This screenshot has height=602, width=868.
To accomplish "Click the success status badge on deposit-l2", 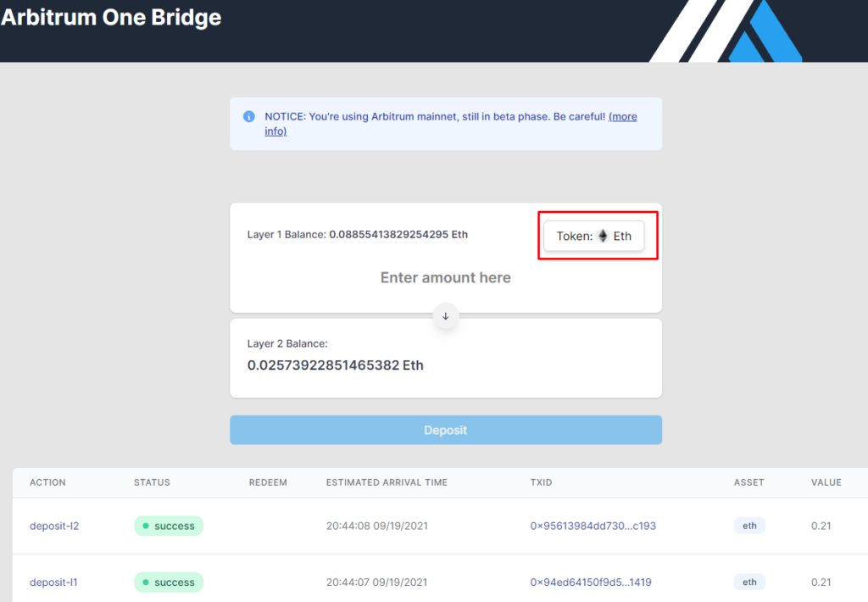I will click(x=168, y=526).
